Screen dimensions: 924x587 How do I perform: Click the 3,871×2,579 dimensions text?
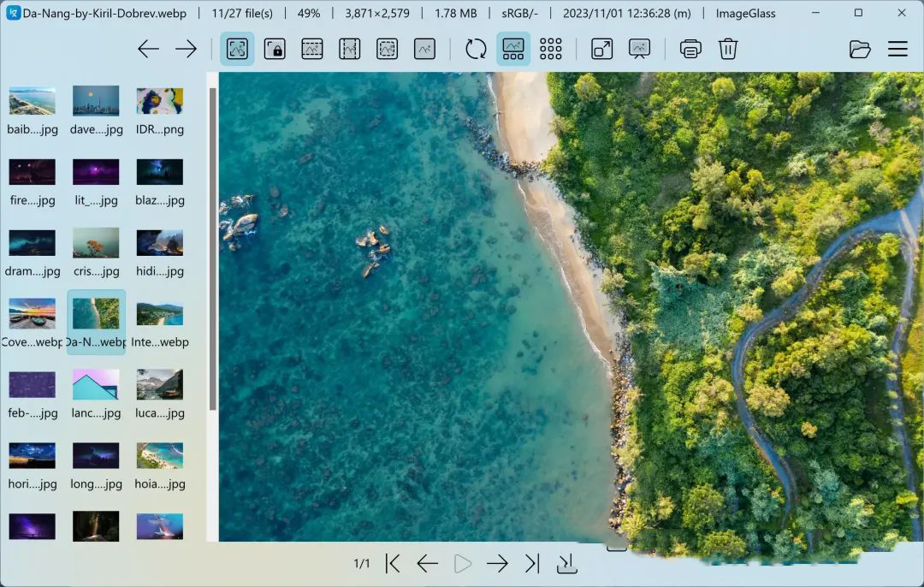click(377, 13)
